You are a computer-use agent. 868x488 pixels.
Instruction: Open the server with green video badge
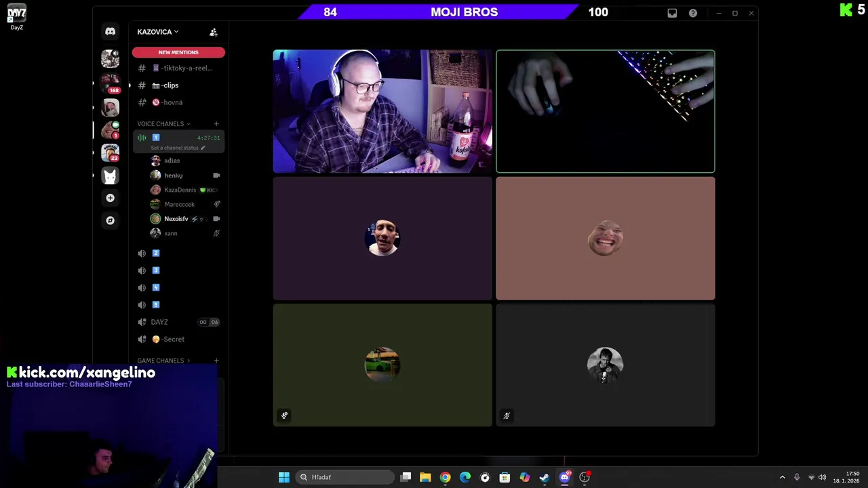coord(110,129)
